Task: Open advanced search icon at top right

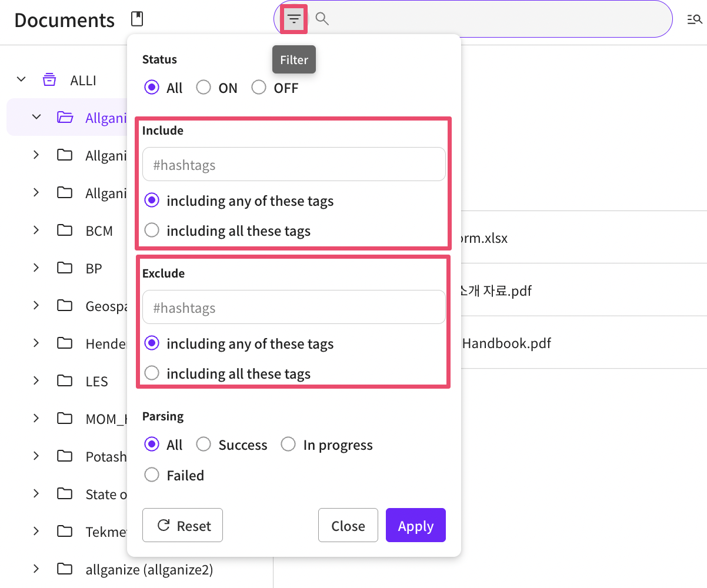Action: (x=694, y=19)
